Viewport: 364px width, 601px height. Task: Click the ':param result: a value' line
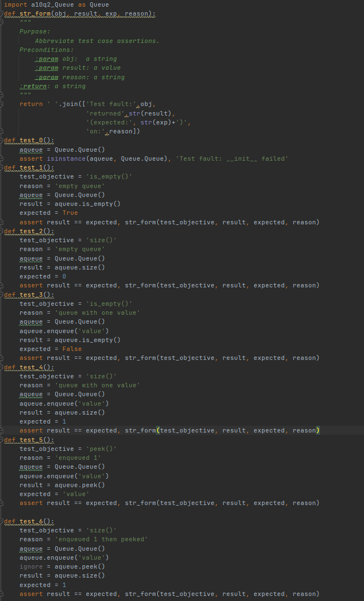[x=77, y=68]
